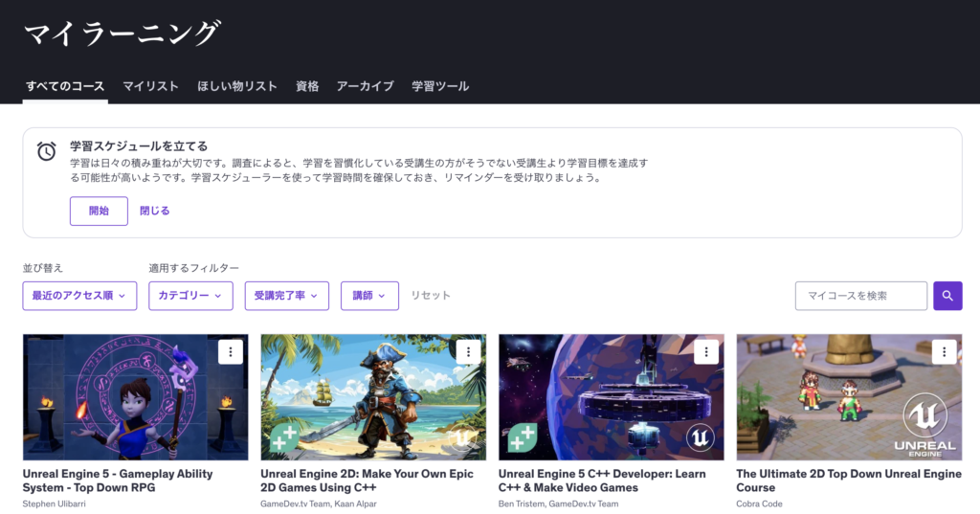The image size is (980, 514).
Task: Open the 最近のアクセス順 sort dropdown
Action: [79, 296]
